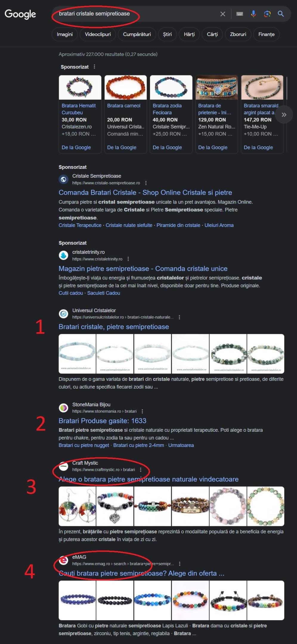The height and width of the screenshot is (644, 297).
Task: Click the magnifying glass search icon
Action: click(281, 14)
